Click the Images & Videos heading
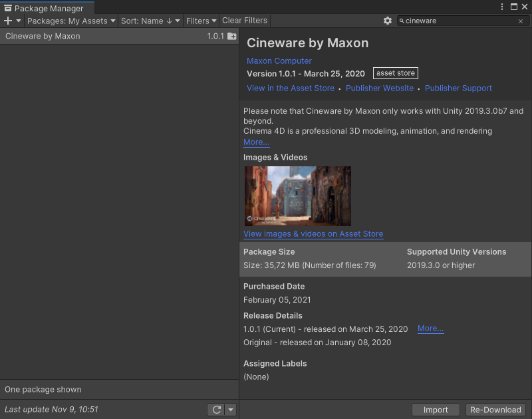 click(x=275, y=158)
